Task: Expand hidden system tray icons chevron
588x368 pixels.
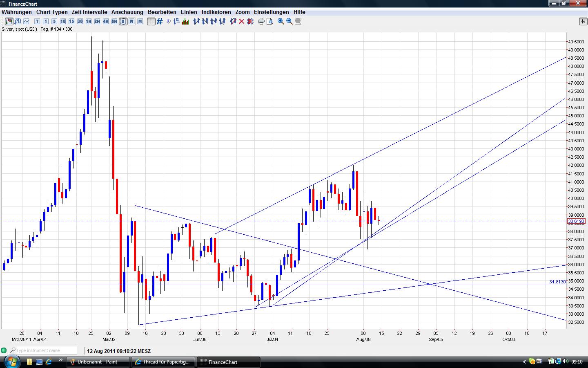Action: tap(524, 362)
